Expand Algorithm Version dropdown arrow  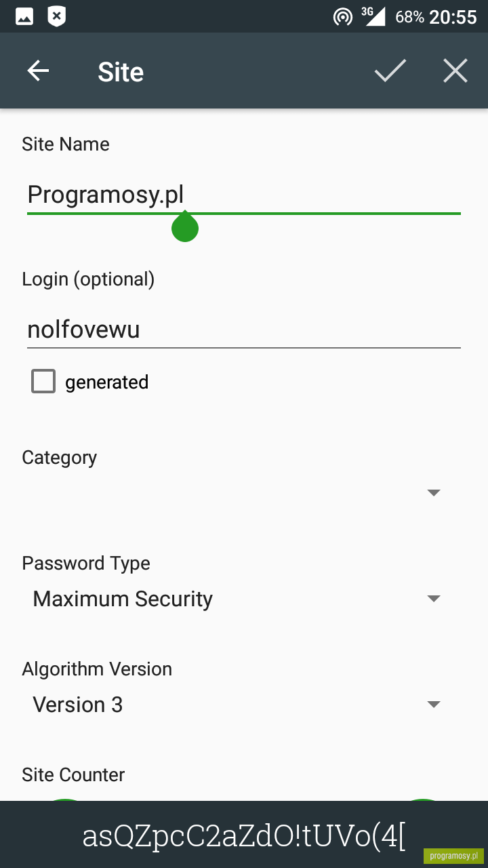click(x=434, y=704)
